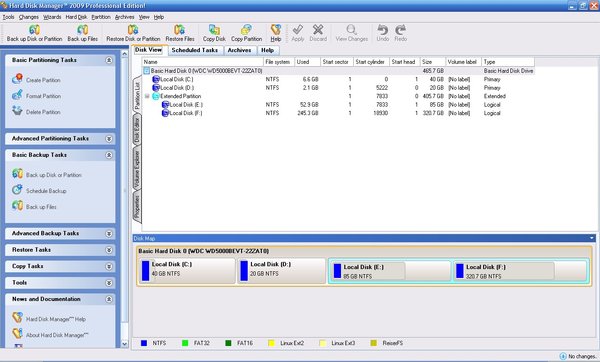Click Restore Disk or Partition toolbar icon
Screen dimensions: 600x362
pyautogui.click(x=133, y=30)
